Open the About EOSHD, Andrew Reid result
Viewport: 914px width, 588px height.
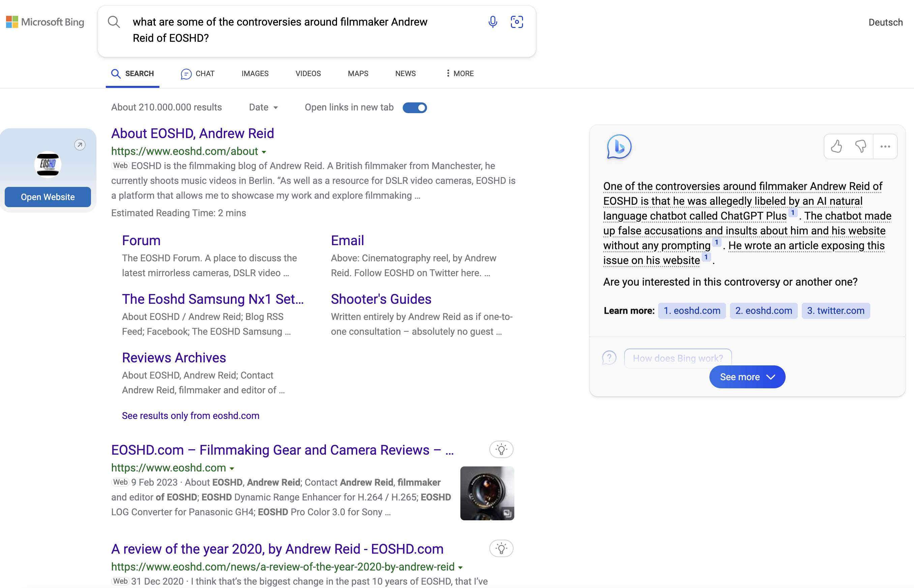tap(192, 133)
